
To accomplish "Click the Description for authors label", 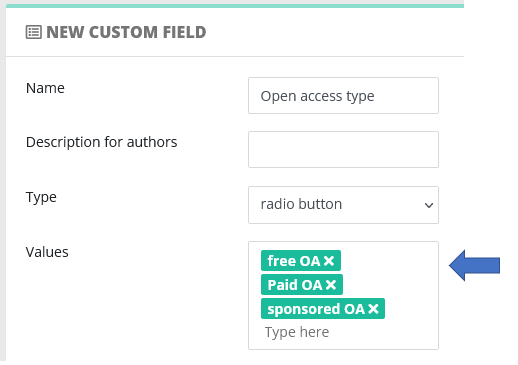I will [x=102, y=142].
